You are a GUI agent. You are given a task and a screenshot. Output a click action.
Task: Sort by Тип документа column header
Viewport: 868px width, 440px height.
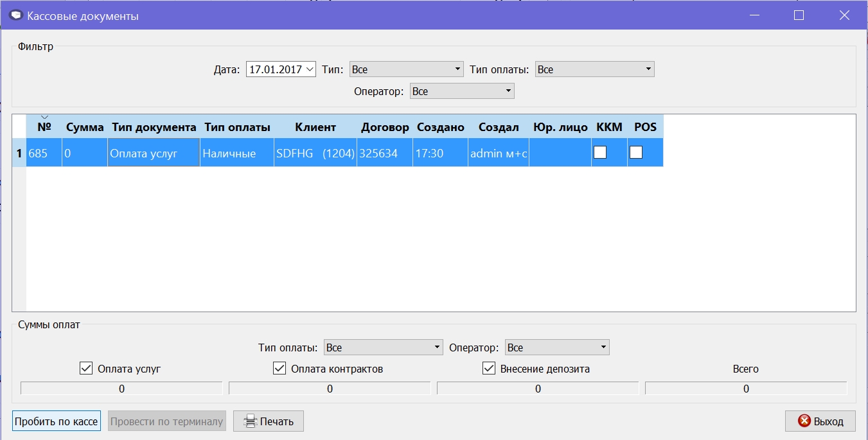pos(154,127)
